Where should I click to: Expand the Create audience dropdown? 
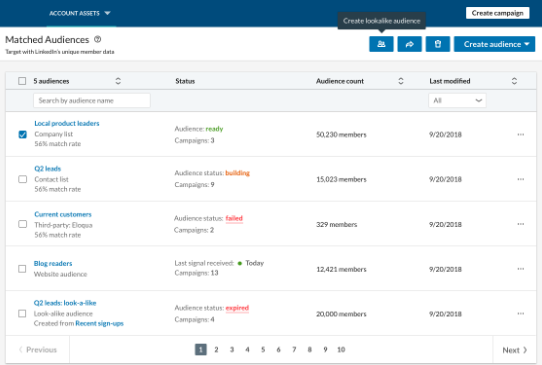click(x=494, y=44)
